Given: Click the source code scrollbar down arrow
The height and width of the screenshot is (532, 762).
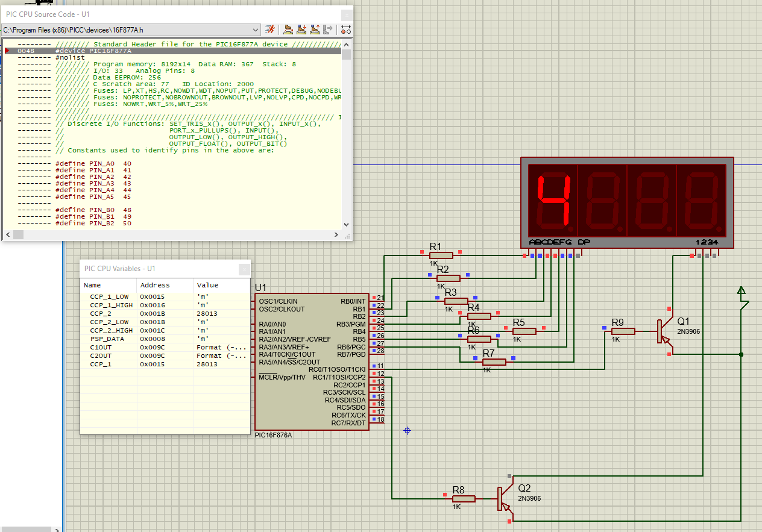Looking at the screenshot, I should pyautogui.click(x=346, y=224).
